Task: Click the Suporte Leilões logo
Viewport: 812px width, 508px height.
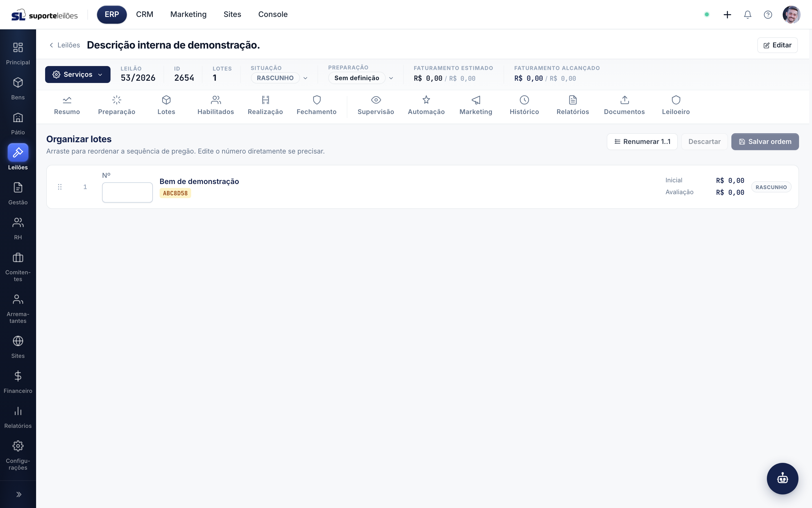Action: [x=44, y=15]
